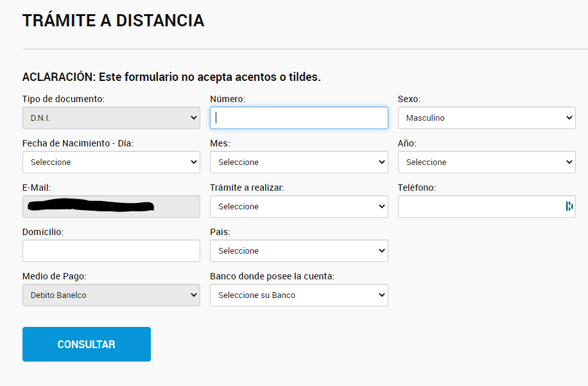Click the autofill icon in Teléfono field
Image resolution: width=588 pixels, height=386 pixels.
569,206
